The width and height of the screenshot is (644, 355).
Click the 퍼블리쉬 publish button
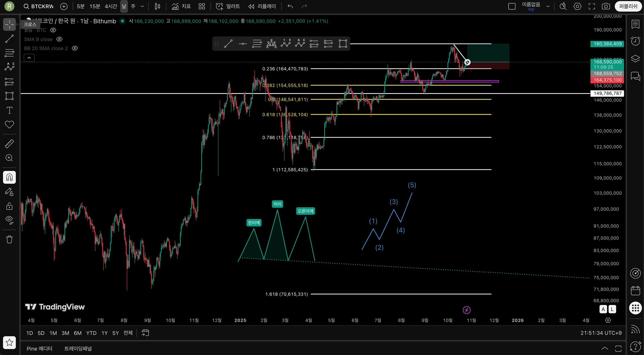coord(628,6)
